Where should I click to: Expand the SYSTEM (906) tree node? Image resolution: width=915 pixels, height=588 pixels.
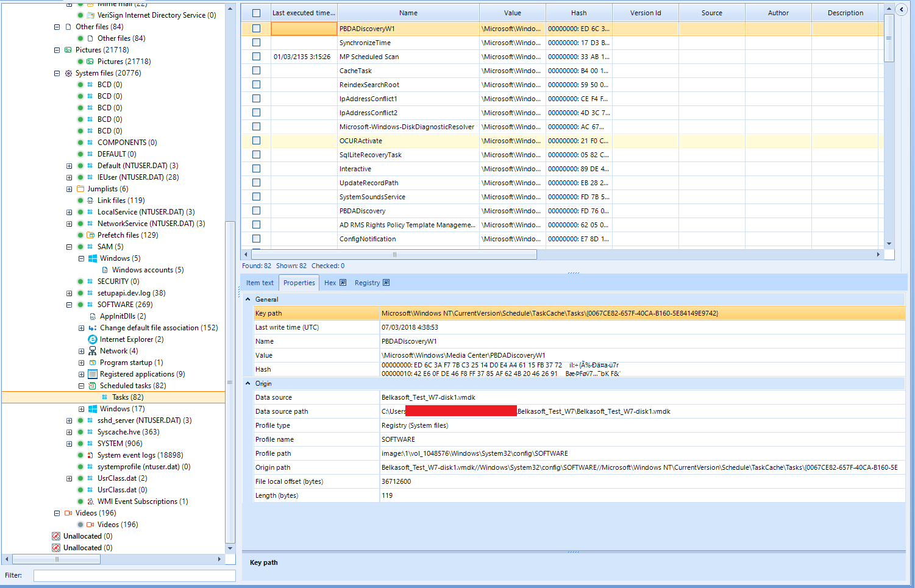[69, 444]
